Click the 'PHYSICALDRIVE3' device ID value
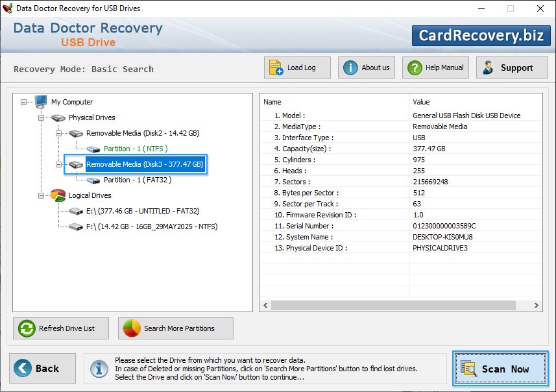Image resolution: width=556 pixels, height=392 pixels. click(x=440, y=248)
